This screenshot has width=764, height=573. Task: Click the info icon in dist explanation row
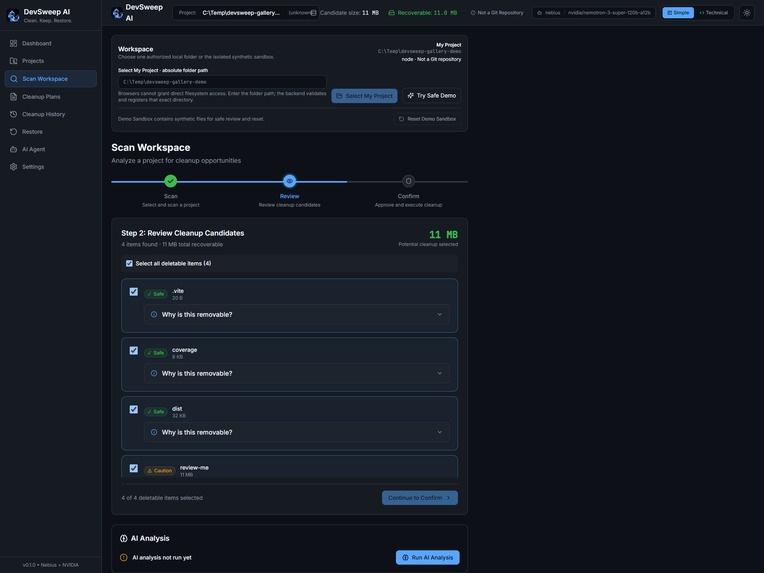(154, 432)
